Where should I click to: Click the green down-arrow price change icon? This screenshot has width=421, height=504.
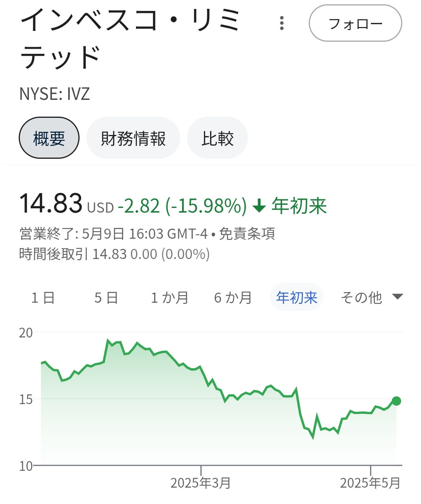[259, 206]
